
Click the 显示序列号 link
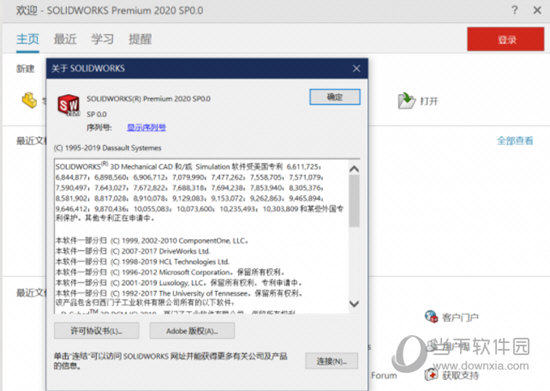click(x=146, y=127)
